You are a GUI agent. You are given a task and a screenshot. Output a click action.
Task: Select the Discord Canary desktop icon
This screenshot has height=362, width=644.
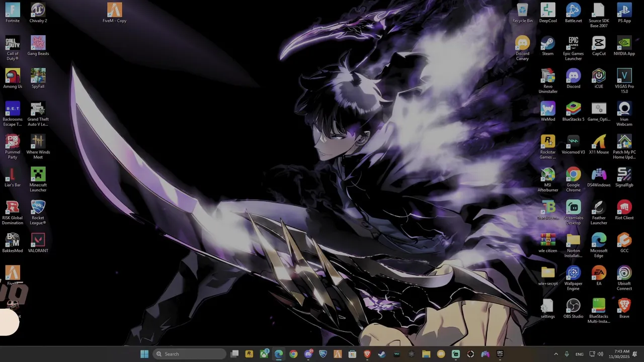[522, 48]
